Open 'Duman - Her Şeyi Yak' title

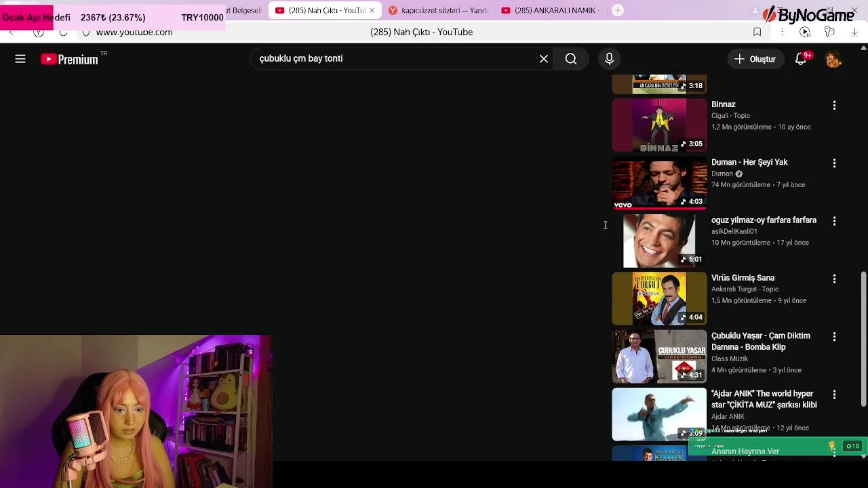(749, 162)
